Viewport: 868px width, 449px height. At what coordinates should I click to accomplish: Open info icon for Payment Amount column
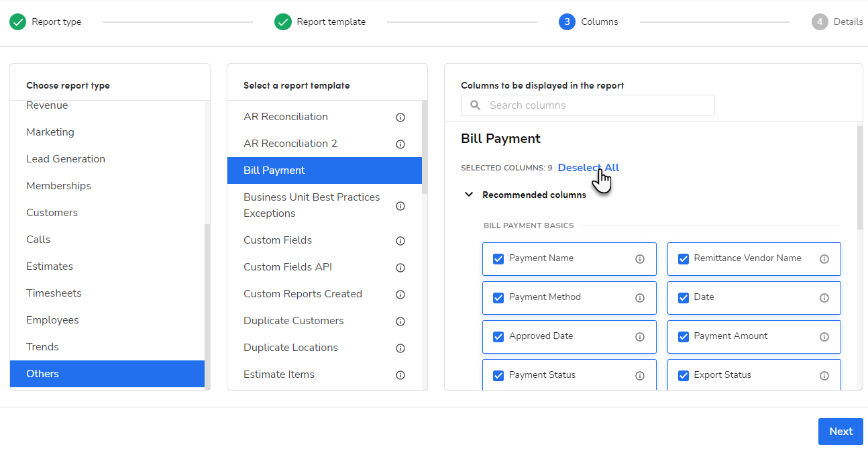[824, 337]
